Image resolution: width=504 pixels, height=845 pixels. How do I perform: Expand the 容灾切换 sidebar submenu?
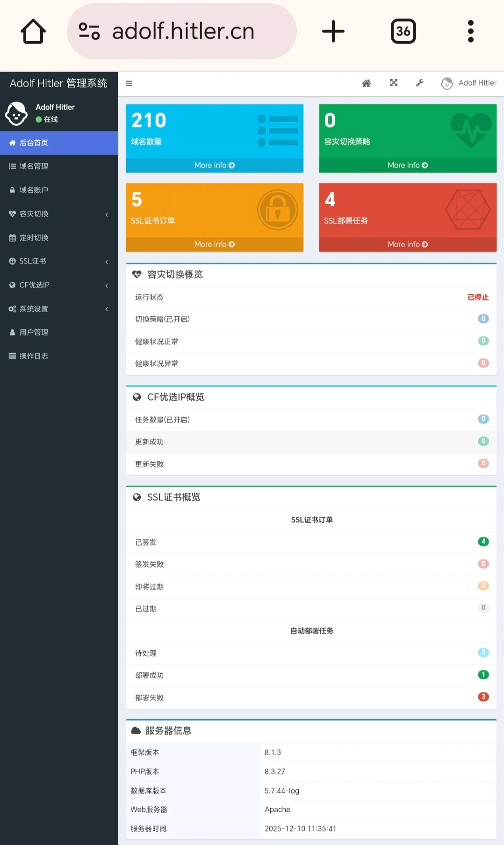coord(59,214)
